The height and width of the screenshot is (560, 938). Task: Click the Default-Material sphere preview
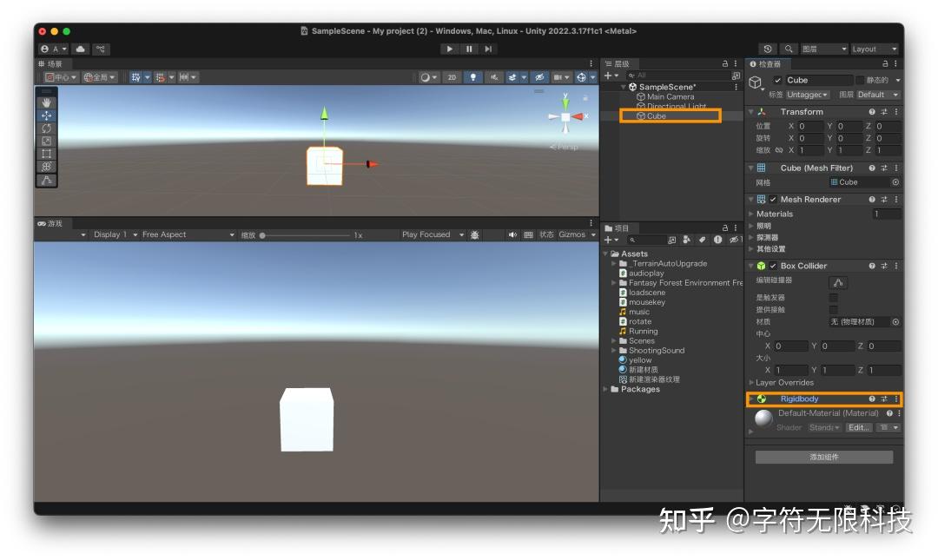(x=763, y=418)
